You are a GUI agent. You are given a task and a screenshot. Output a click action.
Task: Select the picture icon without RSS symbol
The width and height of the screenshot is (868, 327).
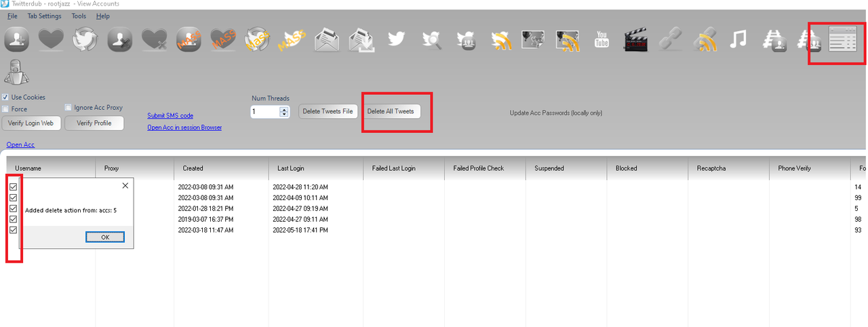pos(534,39)
